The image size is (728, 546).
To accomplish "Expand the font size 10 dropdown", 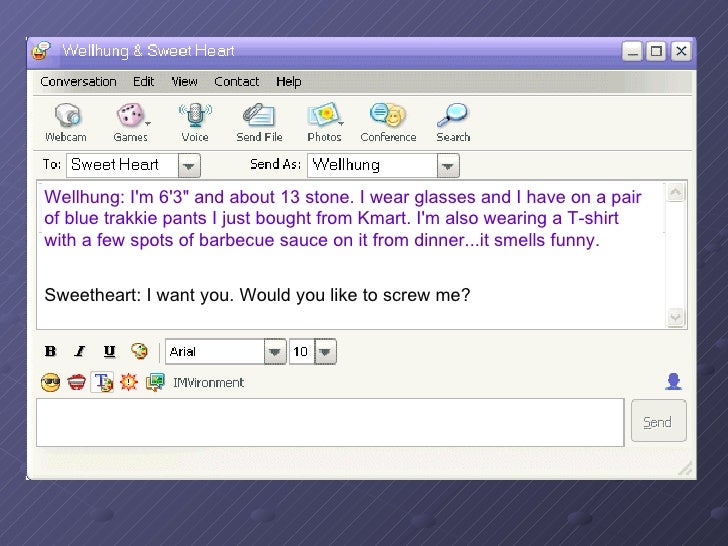I will [325, 351].
